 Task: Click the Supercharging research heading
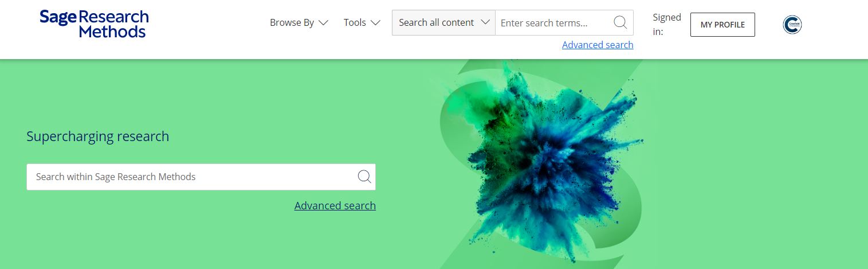click(x=98, y=137)
